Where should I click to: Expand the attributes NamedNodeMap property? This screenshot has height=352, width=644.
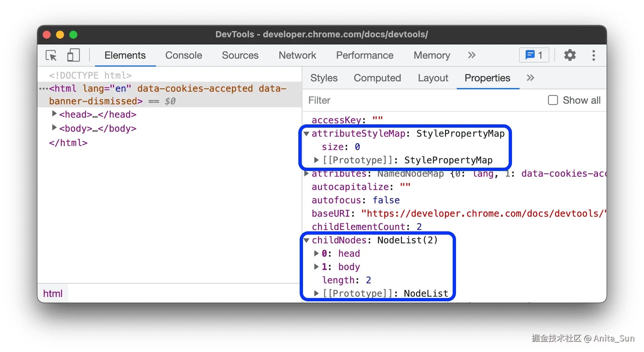tap(306, 174)
